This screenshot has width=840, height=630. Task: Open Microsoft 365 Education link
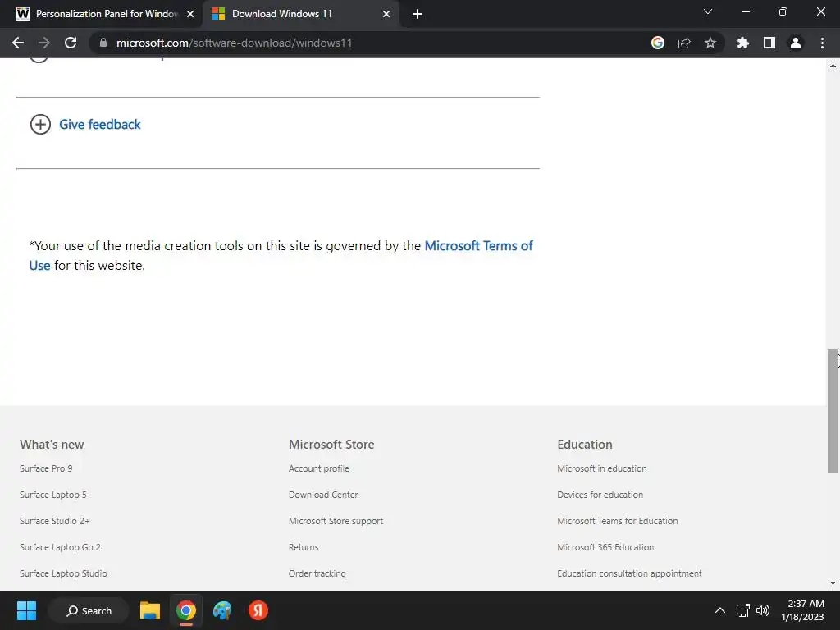pyautogui.click(x=605, y=547)
